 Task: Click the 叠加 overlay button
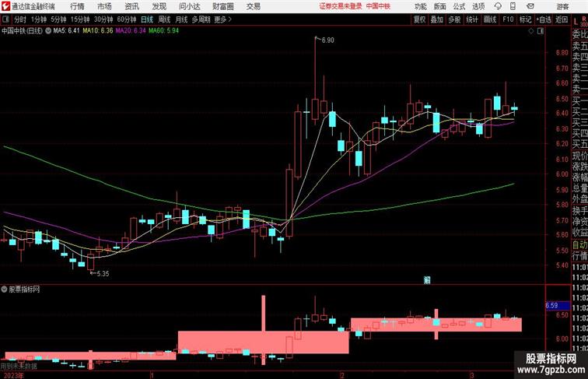point(437,19)
